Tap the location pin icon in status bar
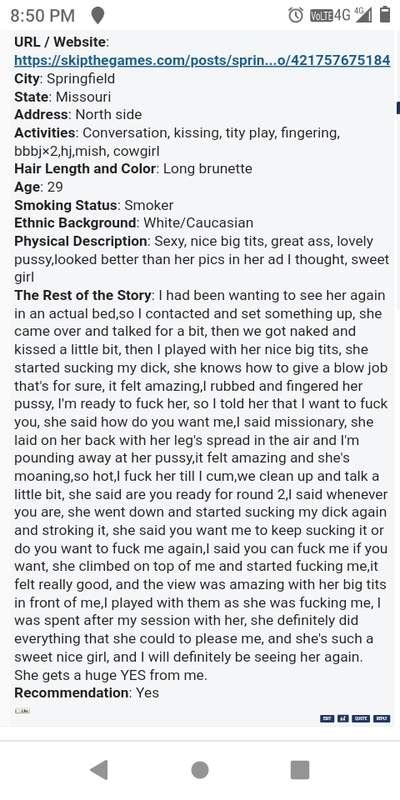This screenshot has width=400, height=800. coord(97,16)
